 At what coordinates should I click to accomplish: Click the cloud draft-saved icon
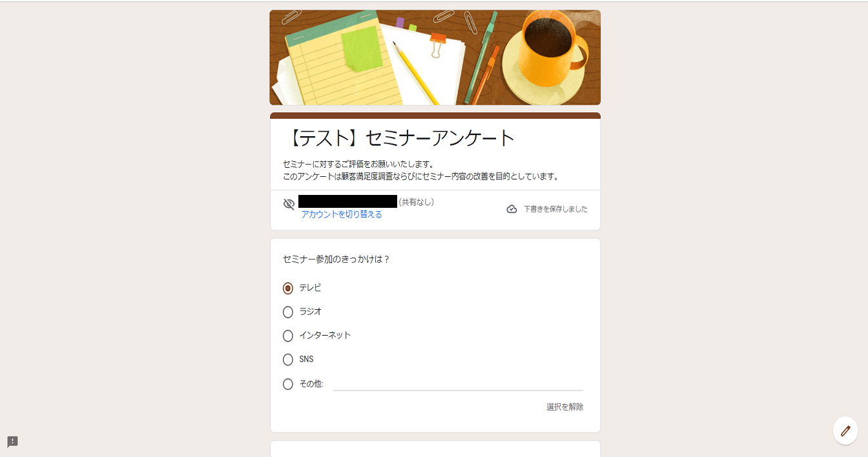pos(512,209)
